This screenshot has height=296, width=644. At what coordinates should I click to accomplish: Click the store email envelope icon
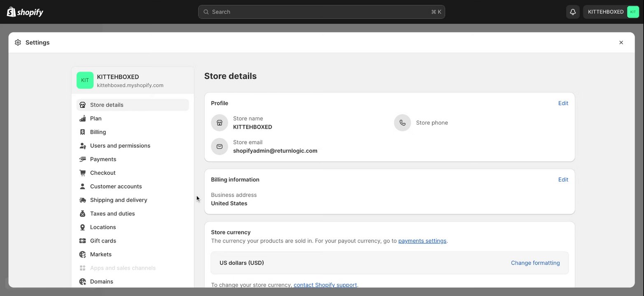[219, 146]
